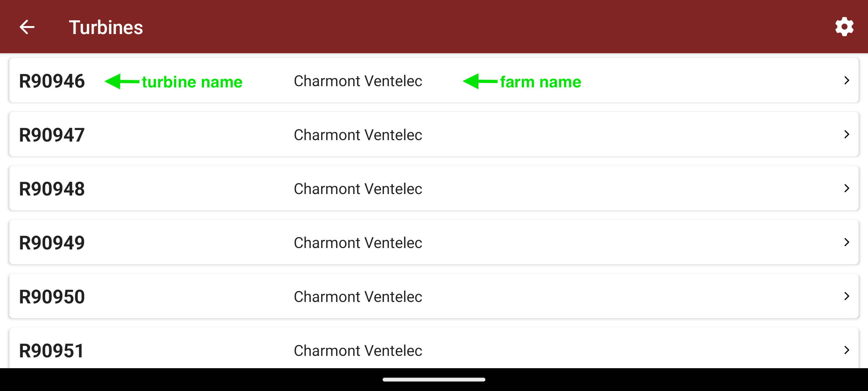Screen dimensions: 868x391
Task: Open turbine R90948 name
Action: pos(52,189)
